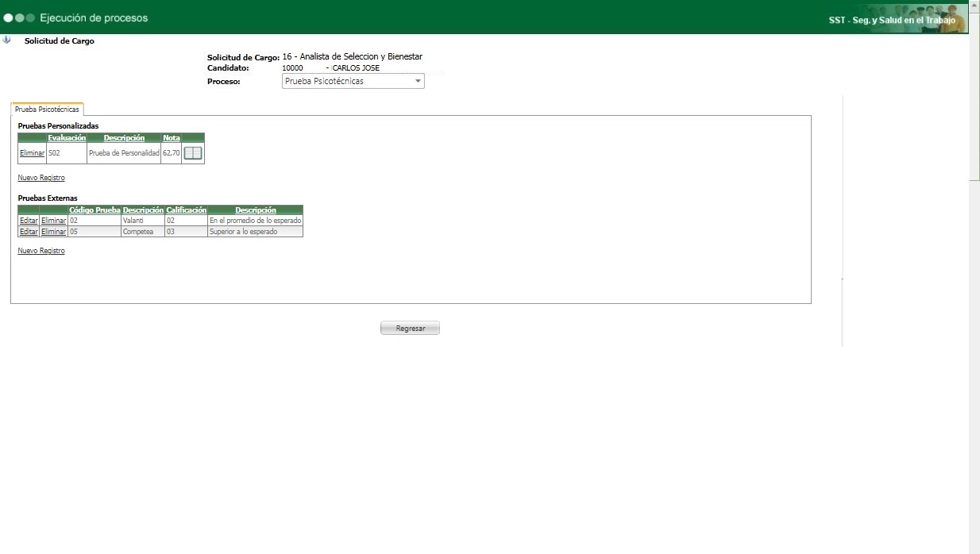Click the 62,70 Nota value
Viewport: 980px width, 554px height.
(x=171, y=153)
